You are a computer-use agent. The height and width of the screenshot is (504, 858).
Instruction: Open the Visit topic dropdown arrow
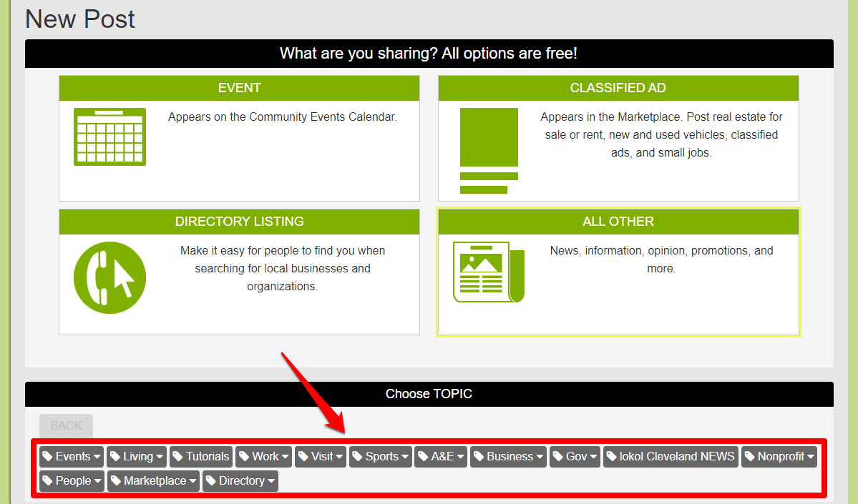tap(339, 457)
